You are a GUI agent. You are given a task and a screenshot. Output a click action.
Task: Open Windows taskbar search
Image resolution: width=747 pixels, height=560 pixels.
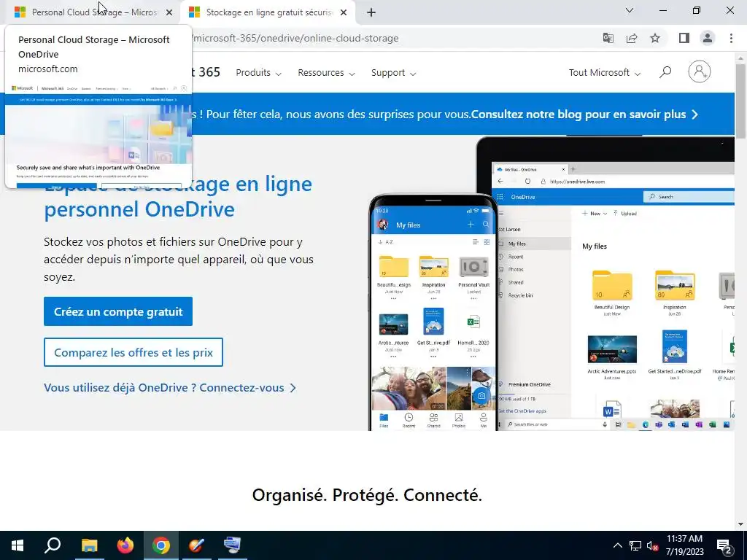pyautogui.click(x=53, y=545)
